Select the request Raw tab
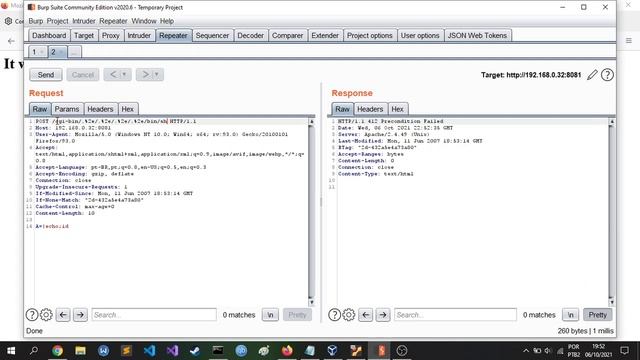 pos(40,109)
